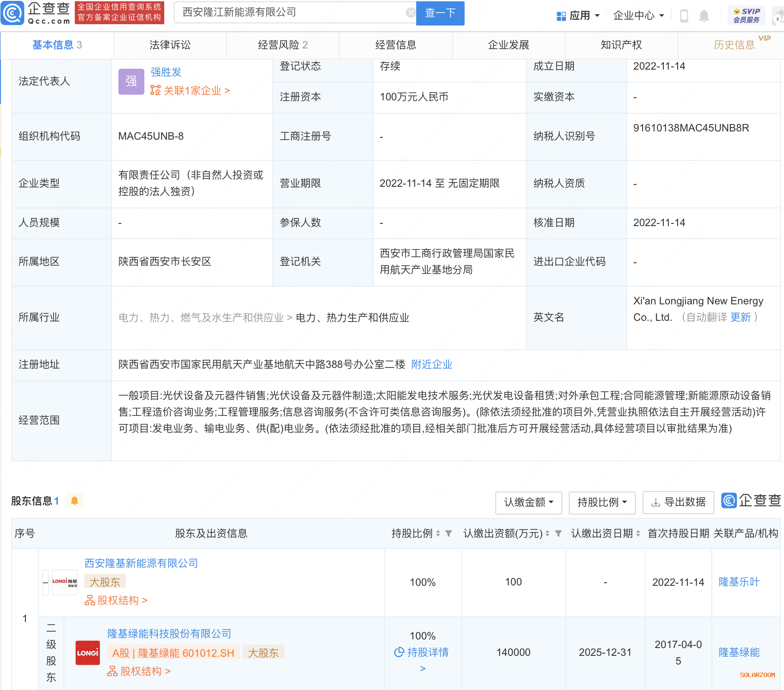This screenshot has width=784, height=690.
Task: Click the red LONGi company logo
Action: (x=88, y=652)
